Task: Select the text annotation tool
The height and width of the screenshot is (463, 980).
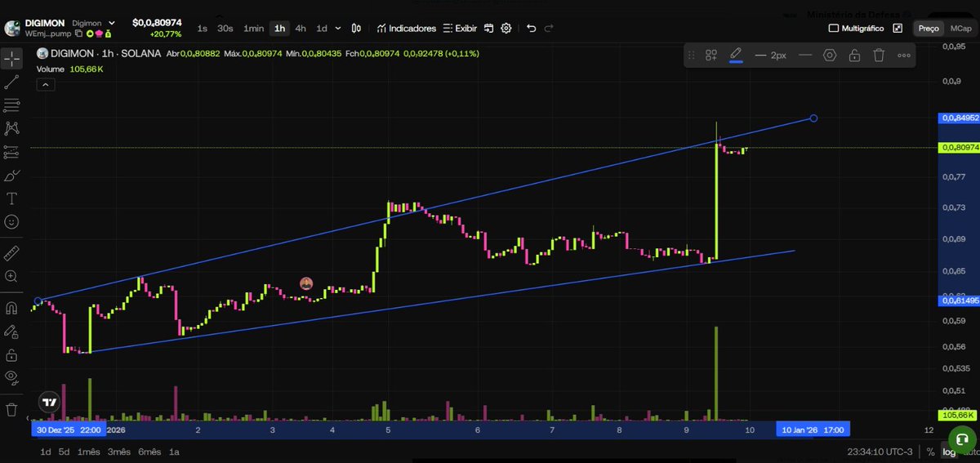Action: tap(11, 198)
